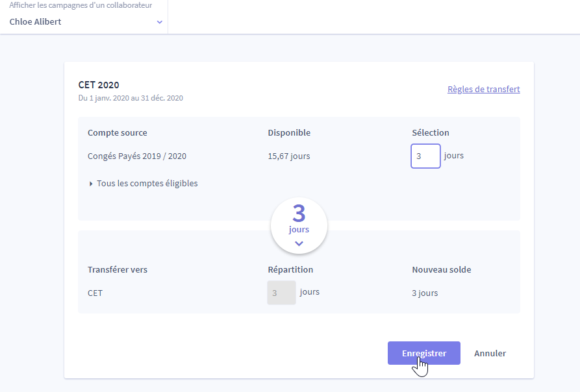Click the Enregistrer button
580x392 pixels.
[424, 353]
